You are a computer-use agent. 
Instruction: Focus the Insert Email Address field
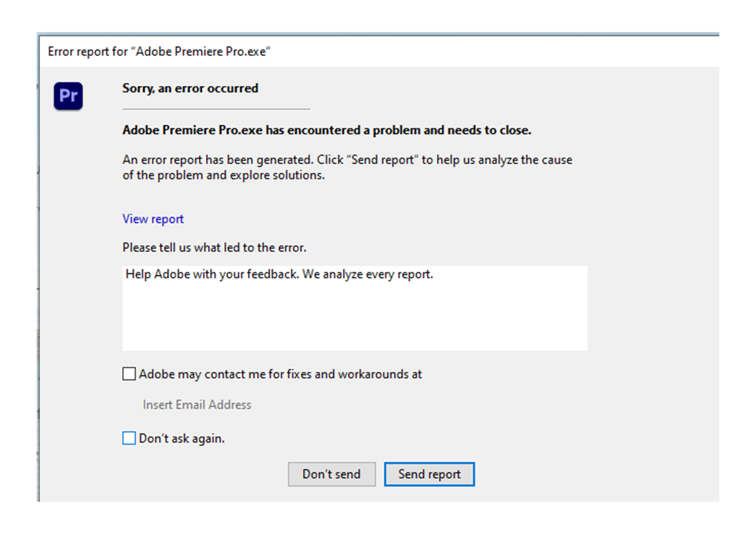pyautogui.click(x=197, y=405)
